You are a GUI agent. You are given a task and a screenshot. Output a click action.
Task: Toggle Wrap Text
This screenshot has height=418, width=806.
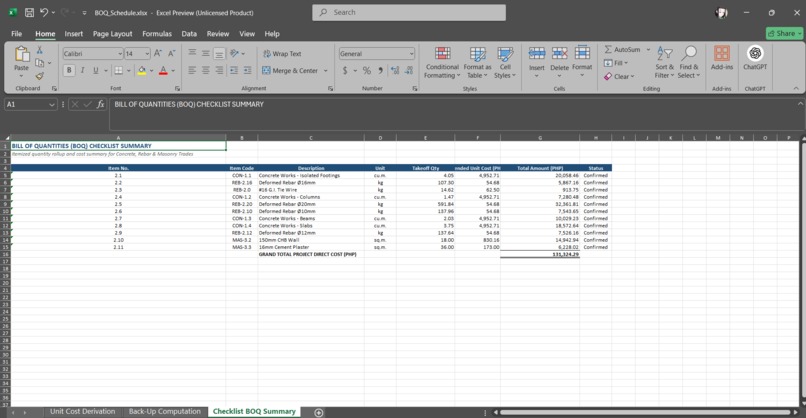[282, 53]
